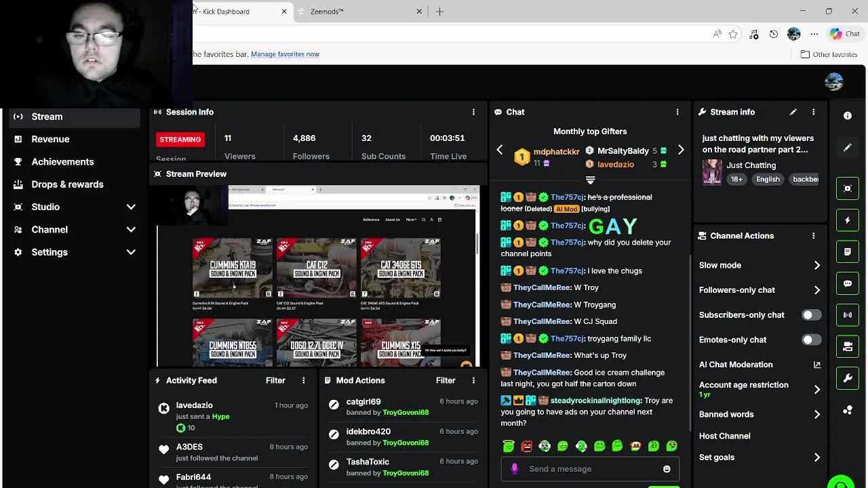
Task: Select the red angry emote in quick emotes
Action: pyautogui.click(x=527, y=446)
